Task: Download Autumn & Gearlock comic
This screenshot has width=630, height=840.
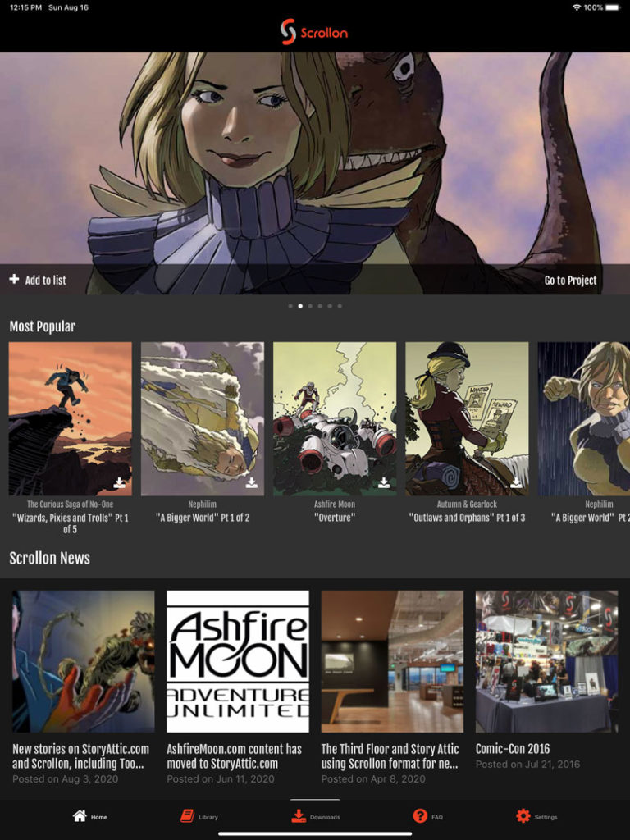Action: (x=516, y=483)
